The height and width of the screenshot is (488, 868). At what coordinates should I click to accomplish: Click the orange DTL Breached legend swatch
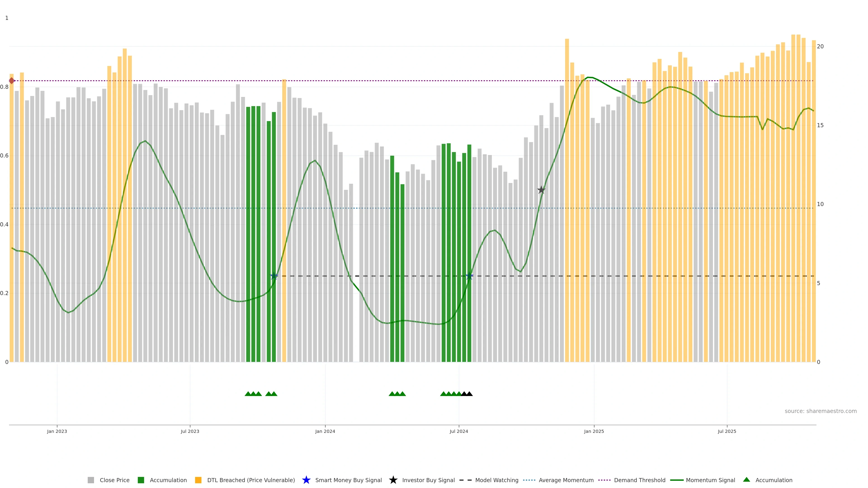click(198, 480)
